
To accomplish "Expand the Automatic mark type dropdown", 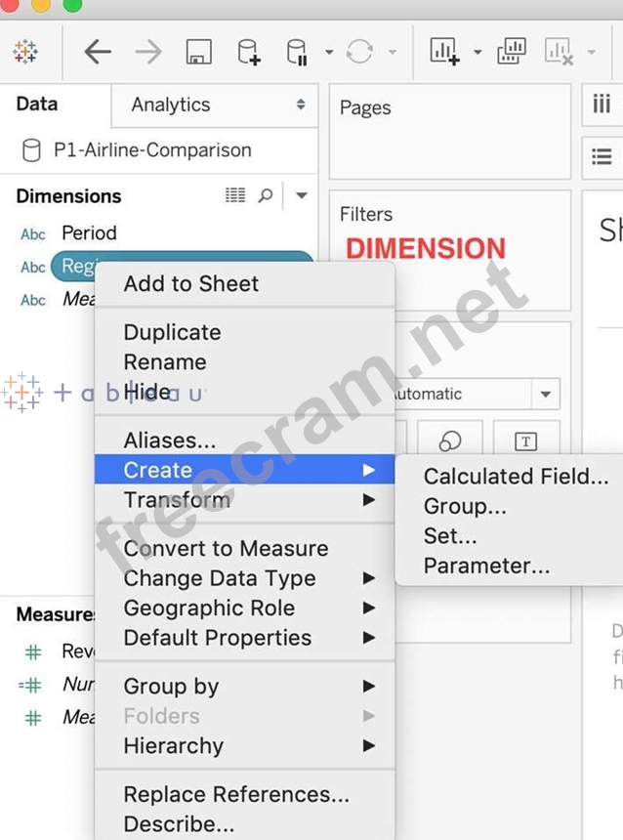I will click(545, 394).
